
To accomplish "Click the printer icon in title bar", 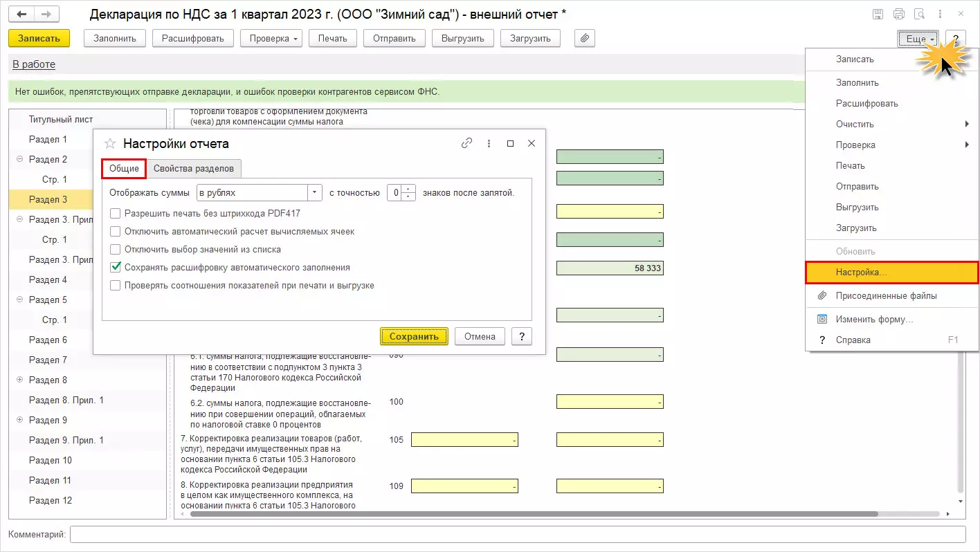I will (899, 14).
